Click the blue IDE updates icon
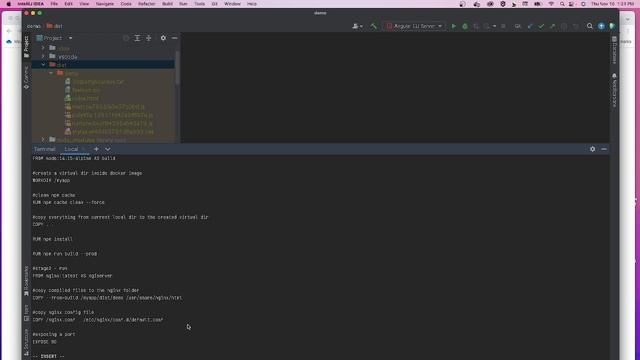Viewport: 640px width, 360px height. (601, 26)
